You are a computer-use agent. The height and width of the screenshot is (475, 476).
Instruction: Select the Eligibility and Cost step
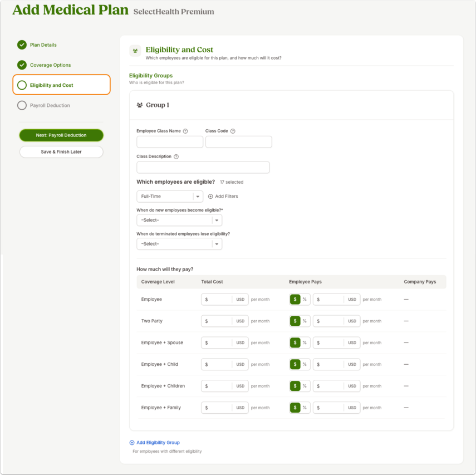pos(61,85)
